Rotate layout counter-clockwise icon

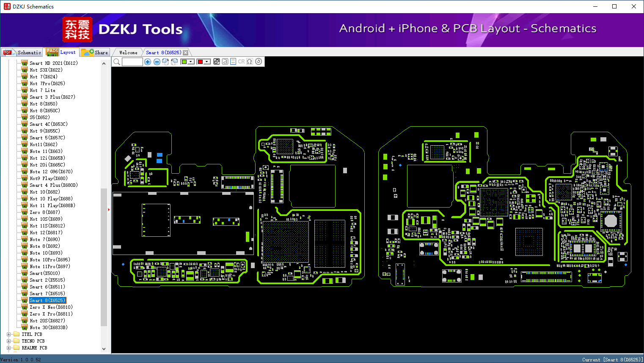coord(174,62)
